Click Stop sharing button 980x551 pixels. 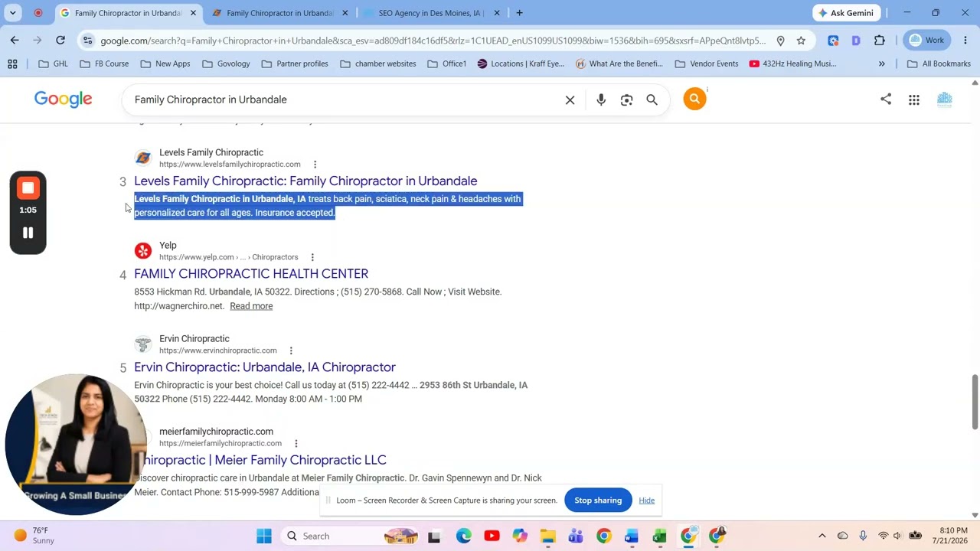point(598,500)
